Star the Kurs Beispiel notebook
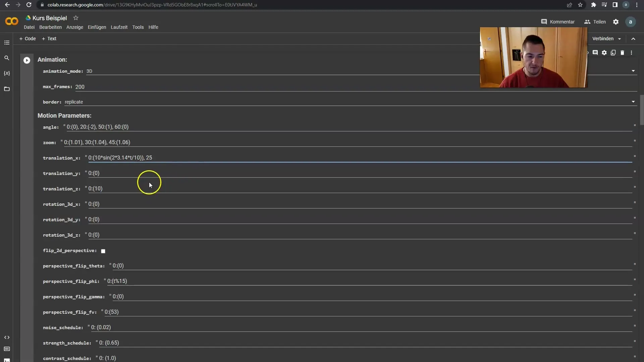Screen dimensions: 644x362 [x=76, y=18]
